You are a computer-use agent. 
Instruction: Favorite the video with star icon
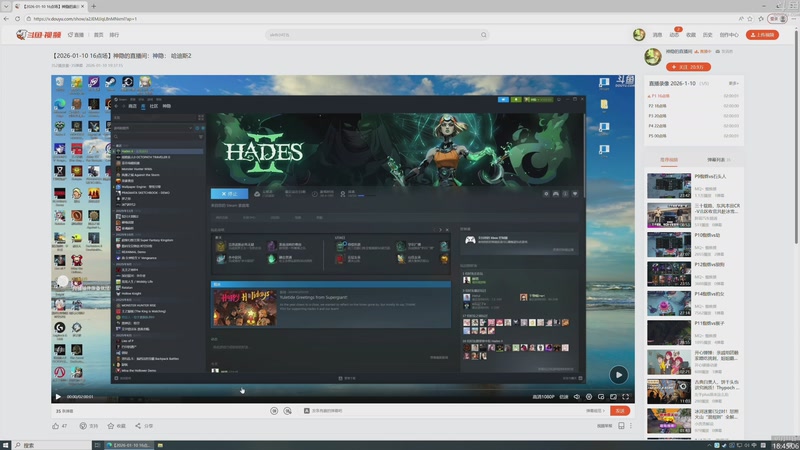click(x=110, y=426)
